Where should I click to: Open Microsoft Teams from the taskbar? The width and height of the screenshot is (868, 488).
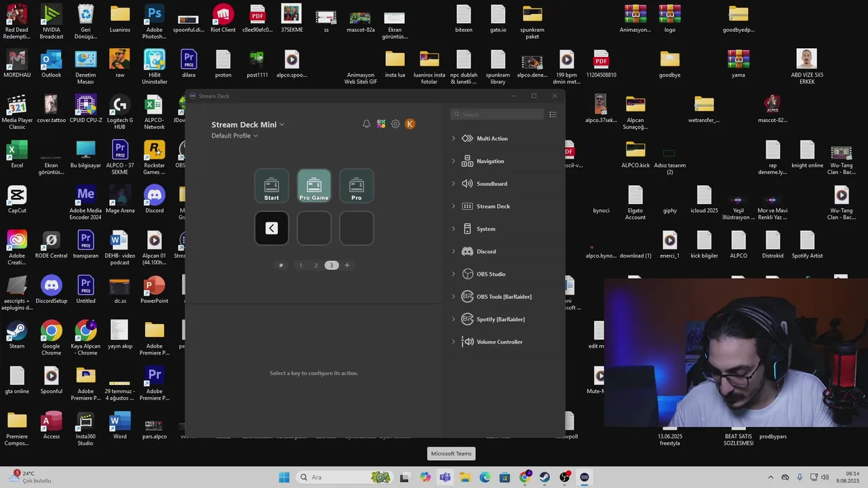coord(445,477)
